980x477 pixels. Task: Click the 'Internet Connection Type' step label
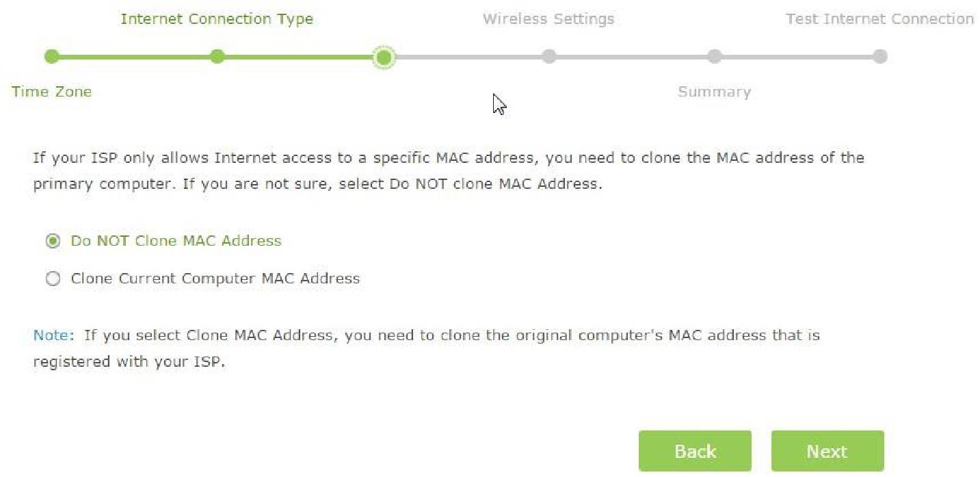[217, 19]
